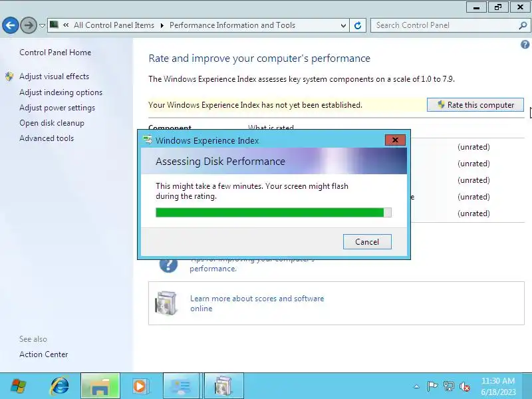This screenshot has height=399, width=532.
Task: Click the blue question mark tips icon
Action: tap(168, 265)
